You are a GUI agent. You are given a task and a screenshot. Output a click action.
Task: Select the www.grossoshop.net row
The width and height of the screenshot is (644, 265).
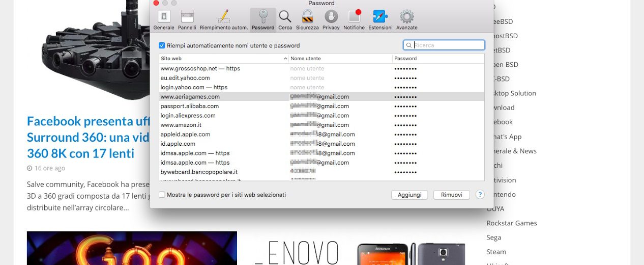click(321, 68)
